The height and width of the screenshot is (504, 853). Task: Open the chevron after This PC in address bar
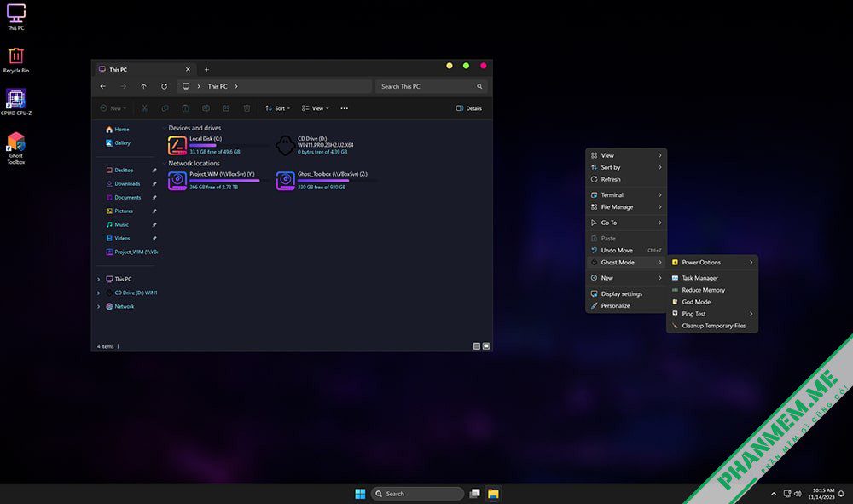(236, 86)
